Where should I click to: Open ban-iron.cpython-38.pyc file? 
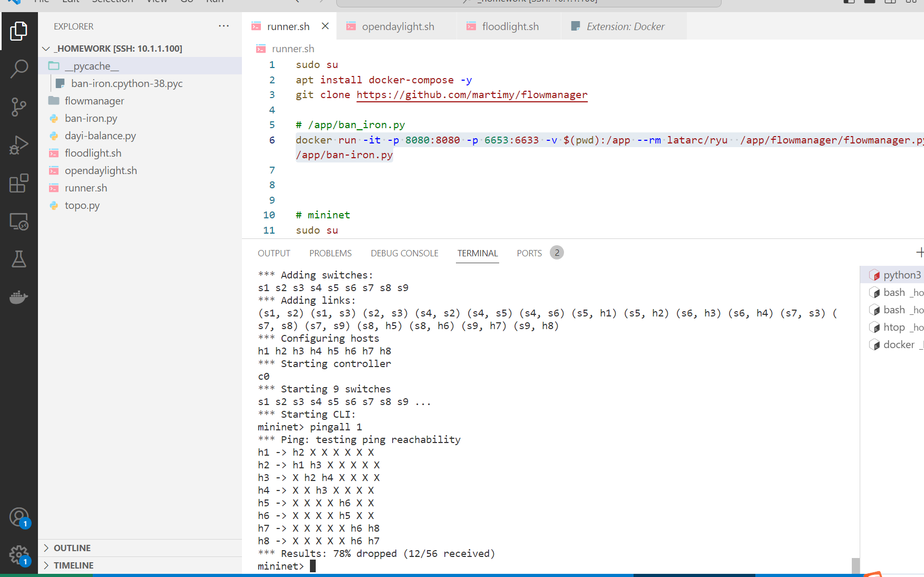click(140, 83)
